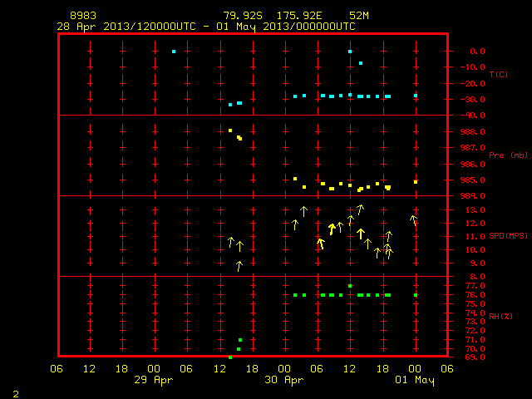Click the lowest wind arrow near 9.0 MPS
The width and height of the screenshot is (532, 399).
pos(239,266)
